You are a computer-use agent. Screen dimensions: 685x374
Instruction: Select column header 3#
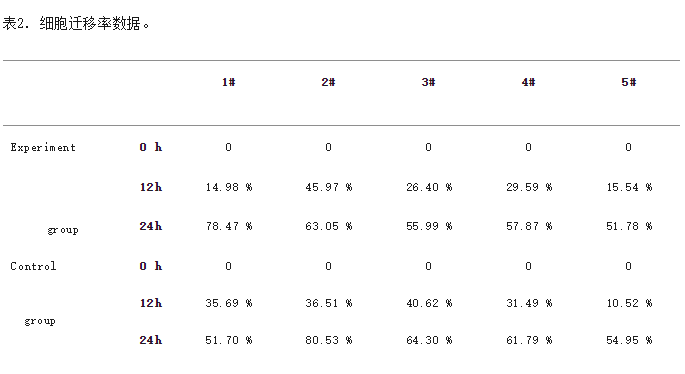pyautogui.click(x=429, y=82)
